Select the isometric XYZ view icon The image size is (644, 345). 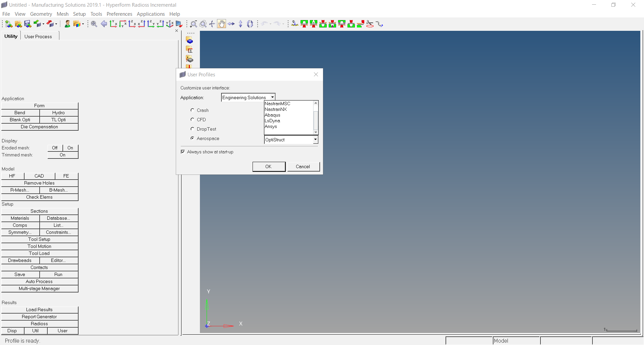click(170, 24)
